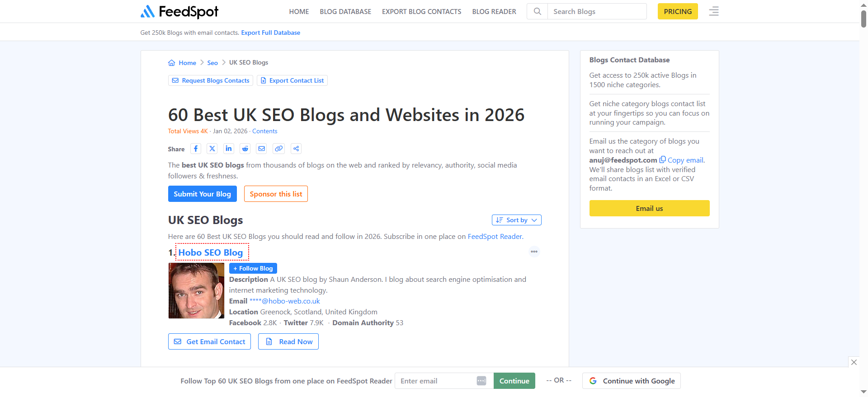This screenshot has width=868, height=397.
Task: Click Request Blogs Contacts button
Action: (x=211, y=80)
